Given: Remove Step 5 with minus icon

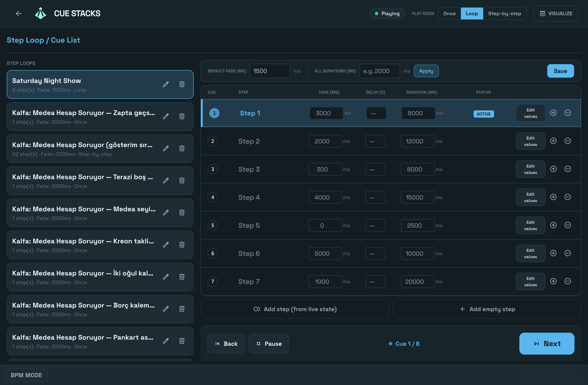Looking at the screenshot, I should (568, 225).
